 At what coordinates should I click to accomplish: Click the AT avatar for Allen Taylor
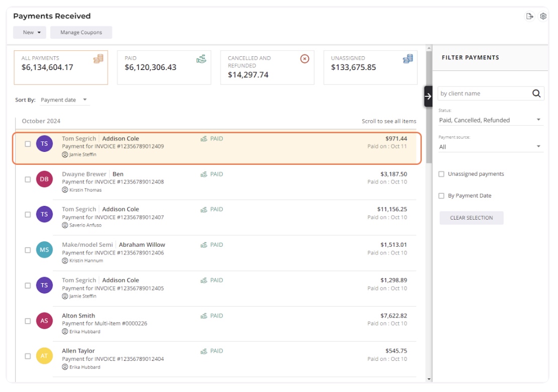point(44,356)
